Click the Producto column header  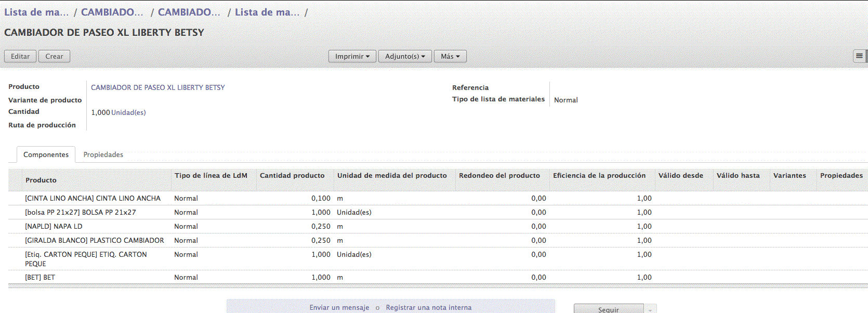(41, 180)
